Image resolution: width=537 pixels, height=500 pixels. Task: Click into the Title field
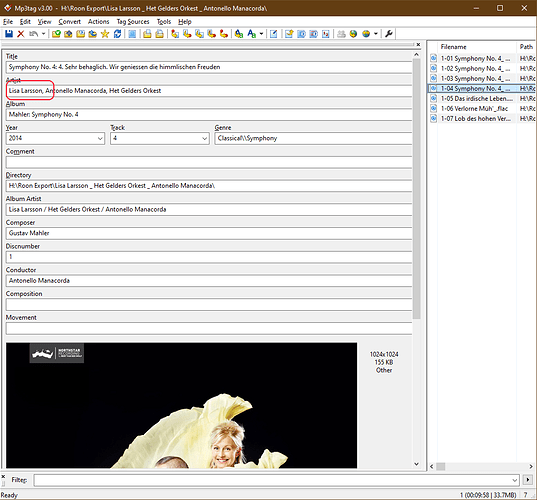click(209, 67)
